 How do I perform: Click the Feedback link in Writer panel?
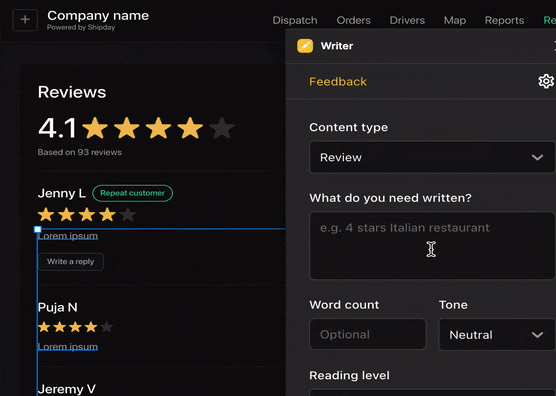[338, 82]
